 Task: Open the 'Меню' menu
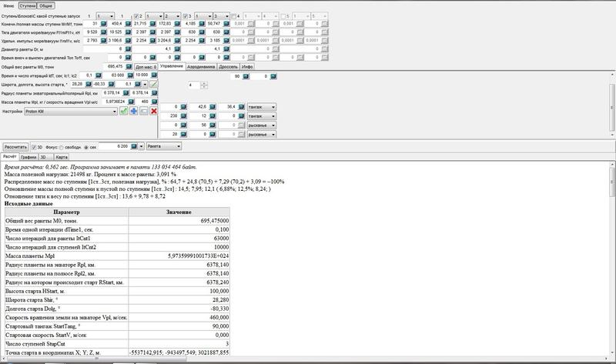click(x=8, y=6)
